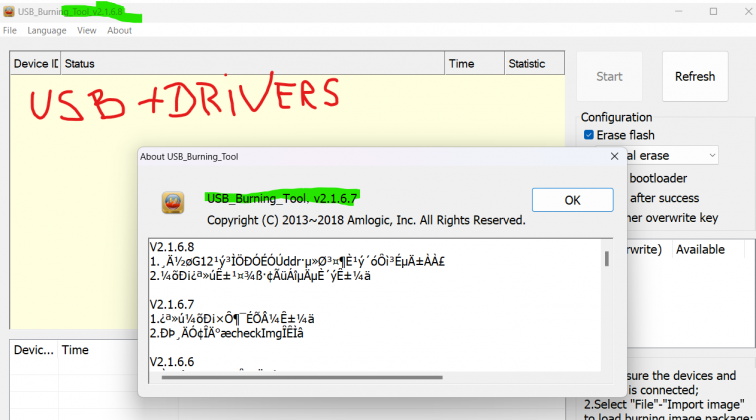
Task: Close the About USB_Burning_Tool dialog
Action: pyautogui.click(x=614, y=156)
